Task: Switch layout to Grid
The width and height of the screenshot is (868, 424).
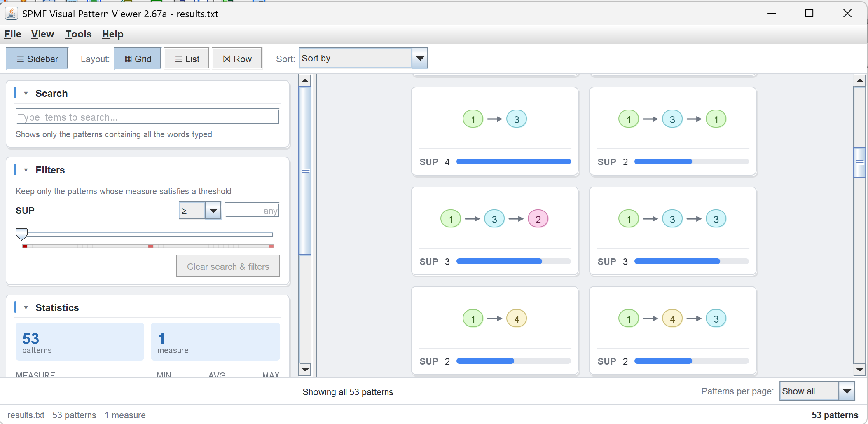Action: point(138,59)
